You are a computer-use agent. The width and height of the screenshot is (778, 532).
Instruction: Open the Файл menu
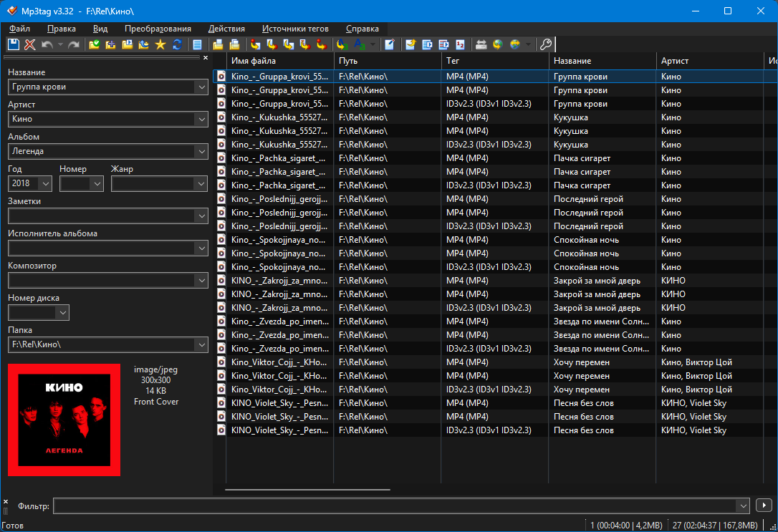20,29
